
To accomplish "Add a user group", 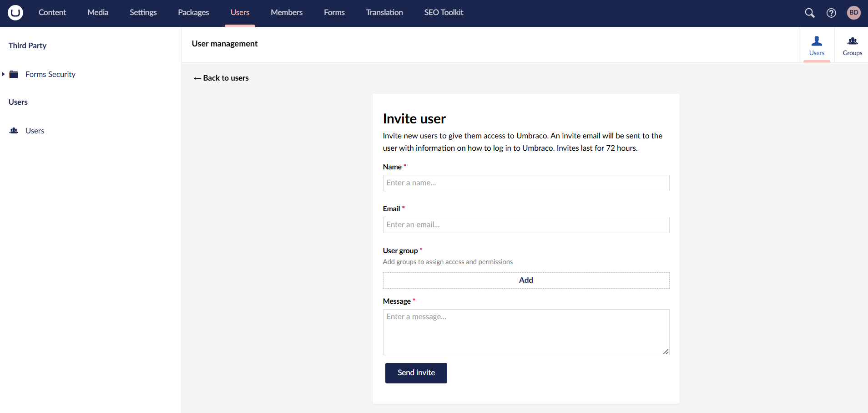I will pos(526,280).
